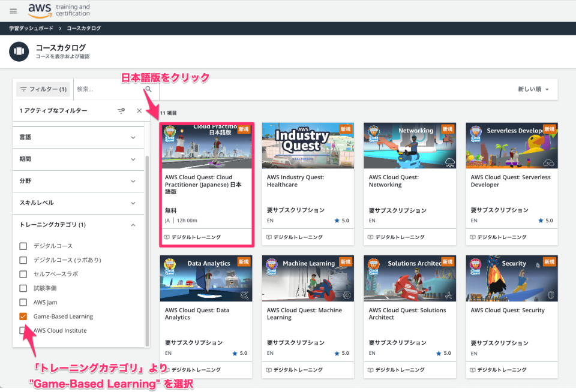Open AWS Cloud Quest: Machine Learning title

click(304, 313)
